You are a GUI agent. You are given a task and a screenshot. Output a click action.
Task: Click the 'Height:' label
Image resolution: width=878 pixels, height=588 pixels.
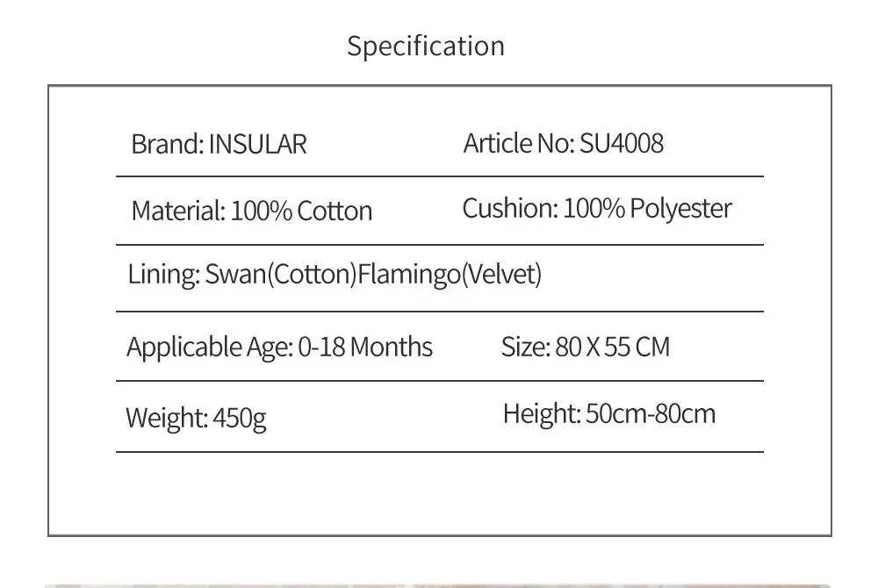pyautogui.click(x=542, y=413)
